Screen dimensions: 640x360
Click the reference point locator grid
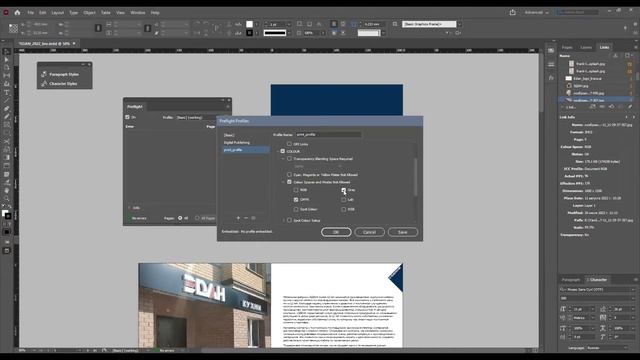click(13, 28)
